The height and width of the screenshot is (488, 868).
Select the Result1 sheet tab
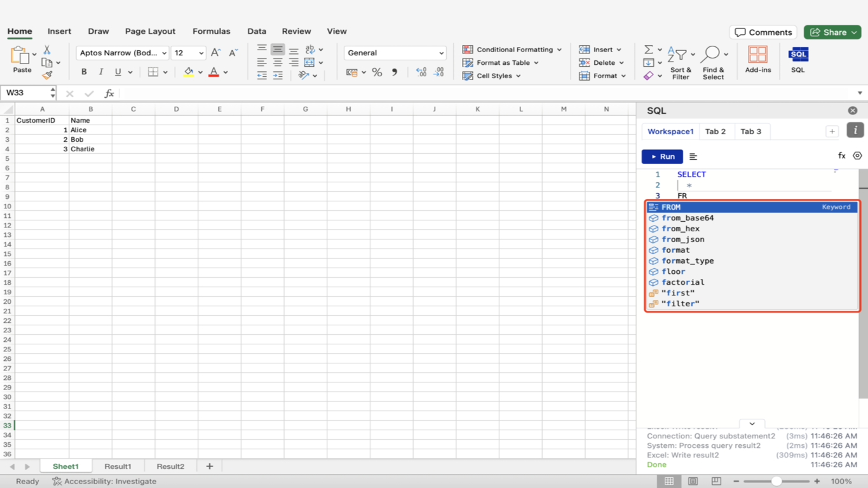pos(118,466)
